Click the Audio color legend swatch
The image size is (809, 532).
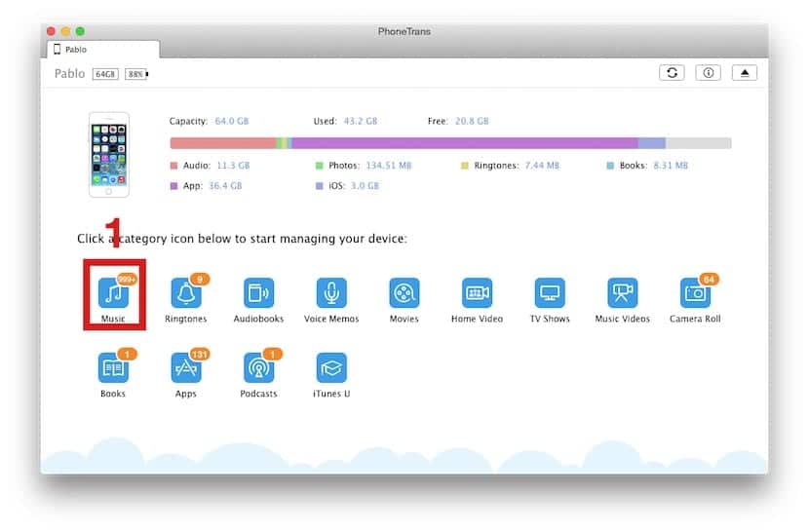pos(173,166)
